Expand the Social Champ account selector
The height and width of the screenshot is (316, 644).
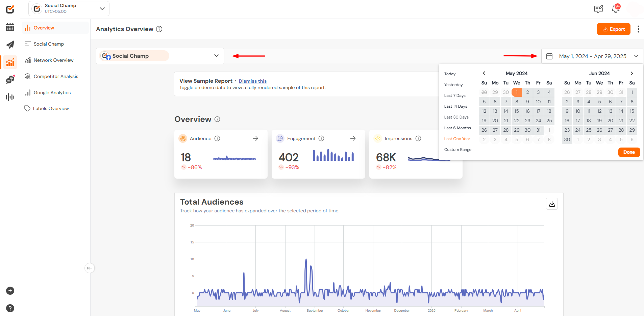(160, 56)
